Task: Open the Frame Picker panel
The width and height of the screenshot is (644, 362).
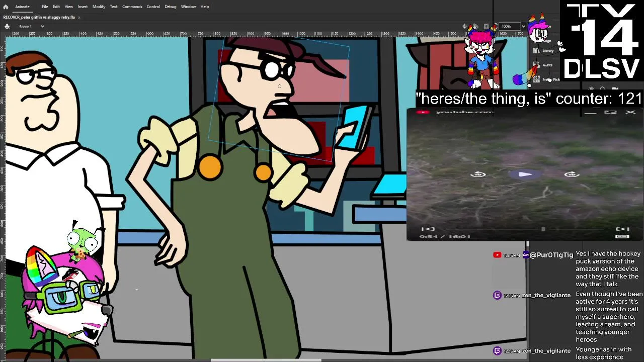Action: point(546,79)
